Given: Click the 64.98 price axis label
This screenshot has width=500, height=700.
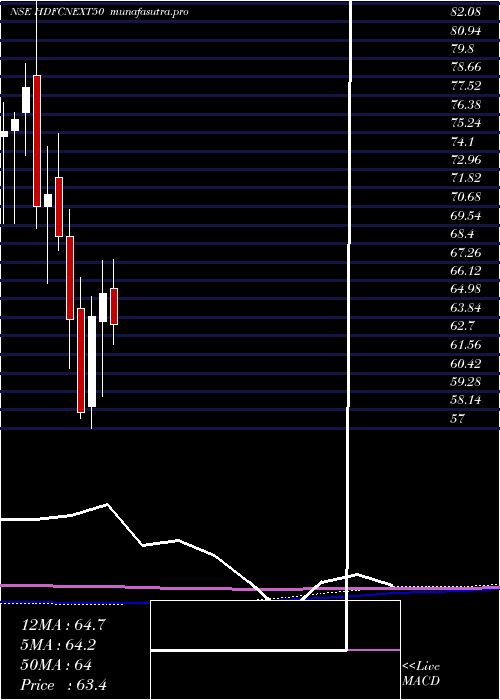Looking at the screenshot, I should pos(465,289).
